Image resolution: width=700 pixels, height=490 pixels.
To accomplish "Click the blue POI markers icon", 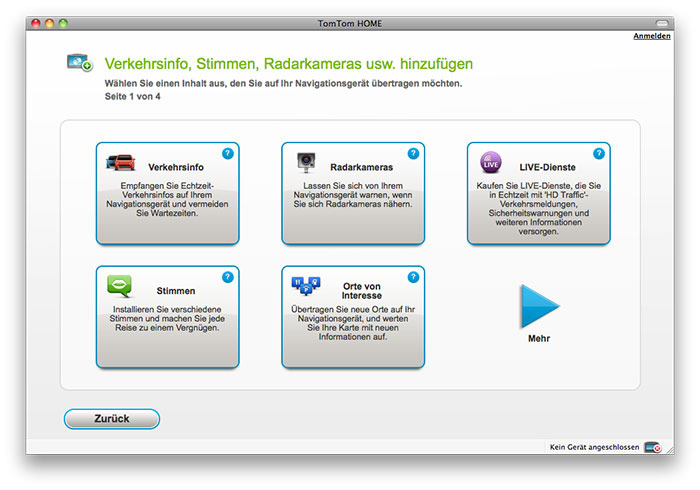I will pos(306,286).
